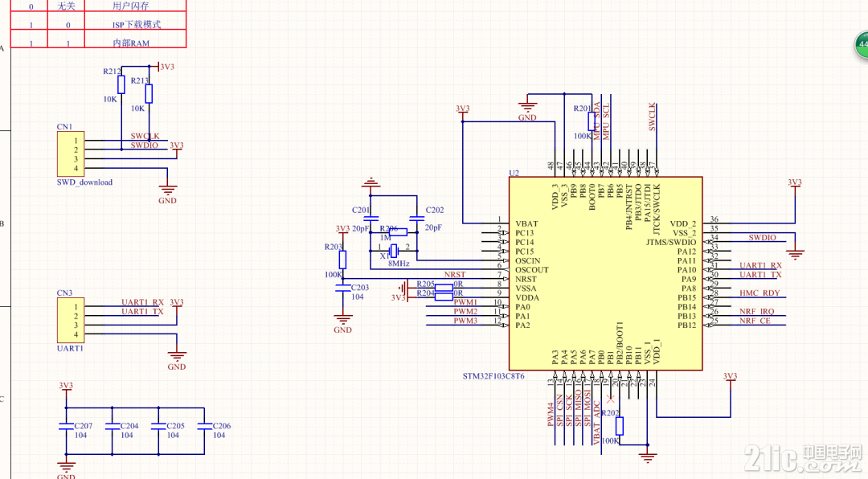Click the 3V3 power symbol above R213
This screenshot has height=479, width=868.
click(x=163, y=67)
